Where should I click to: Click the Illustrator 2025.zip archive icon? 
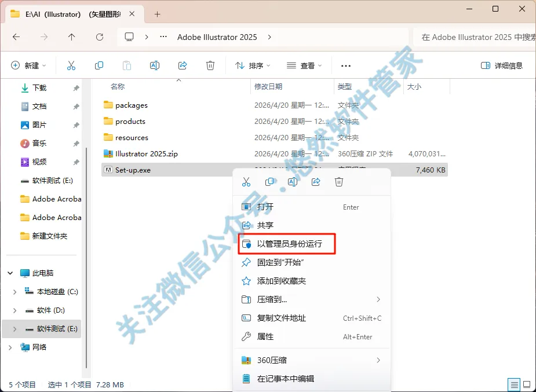point(108,153)
